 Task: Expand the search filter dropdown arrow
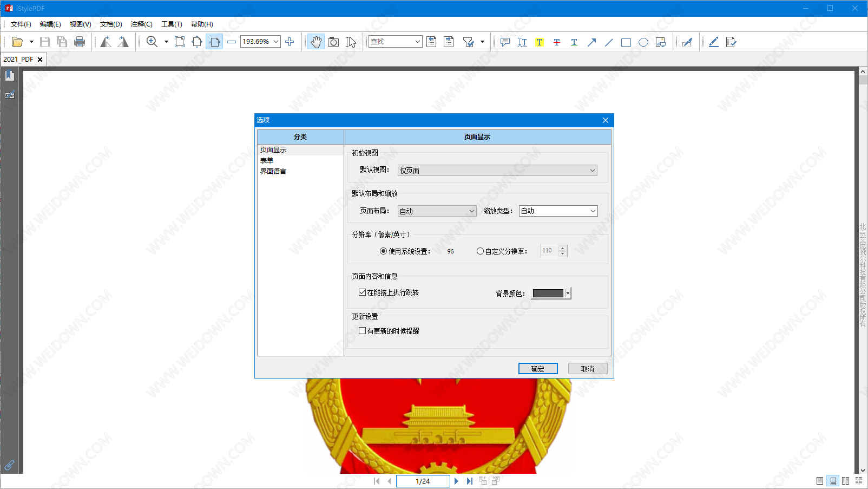482,42
